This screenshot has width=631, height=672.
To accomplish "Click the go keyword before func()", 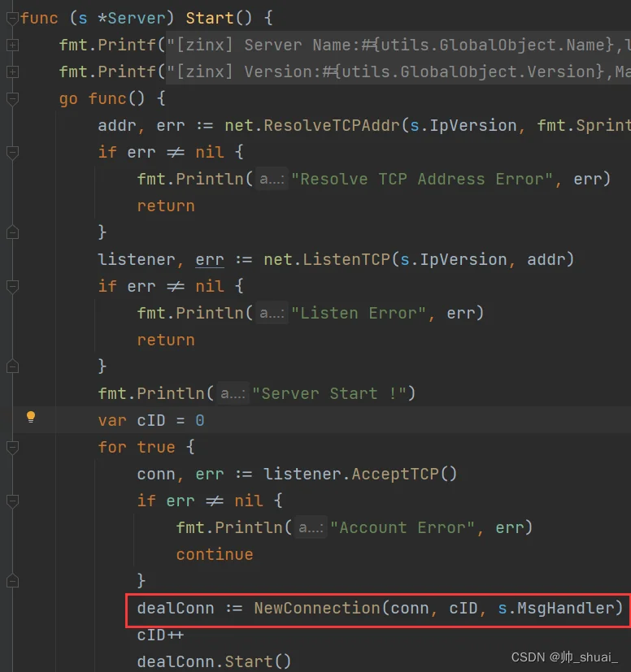I will 68,99.
